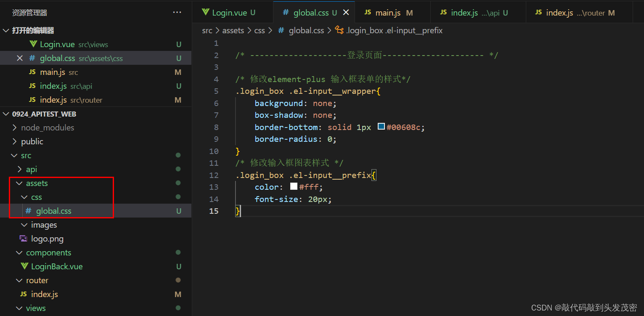644x316 pixels.
Task: Click breadcrumb file global.css
Action: pyautogui.click(x=306, y=30)
